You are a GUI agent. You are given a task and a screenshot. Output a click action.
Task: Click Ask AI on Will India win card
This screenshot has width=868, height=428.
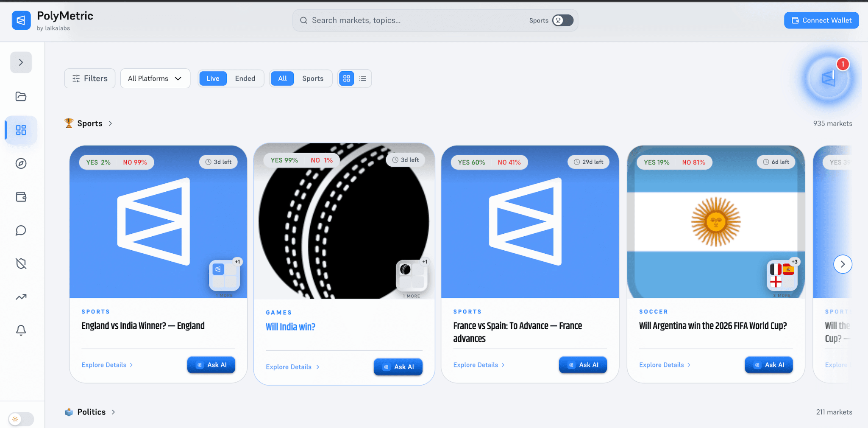[x=398, y=367]
